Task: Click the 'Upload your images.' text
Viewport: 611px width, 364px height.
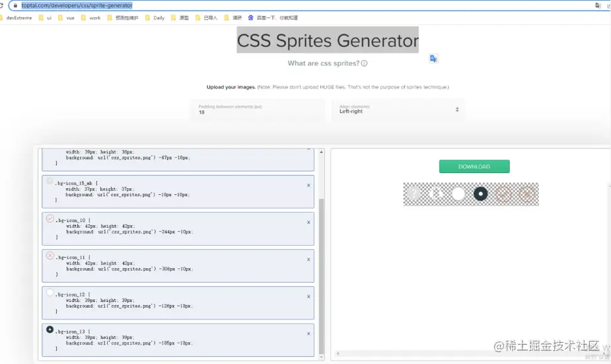Action: 231,87
